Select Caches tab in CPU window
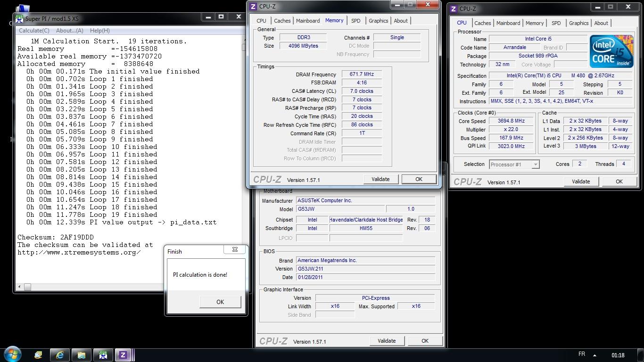 tap(483, 23)
